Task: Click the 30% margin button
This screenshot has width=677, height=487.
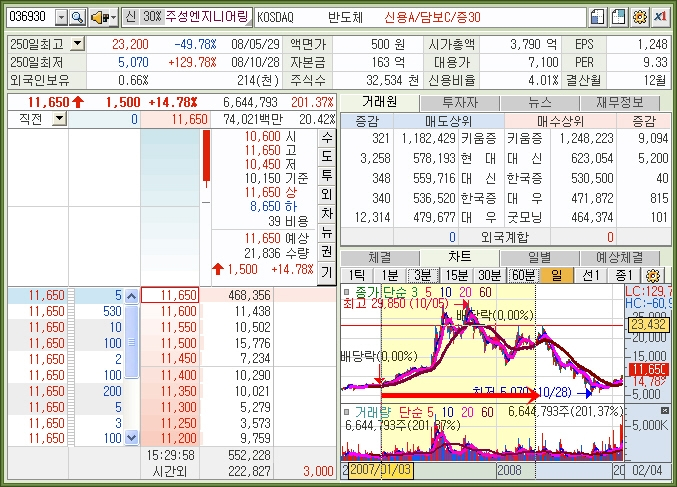Action: (x=152, y=17)
